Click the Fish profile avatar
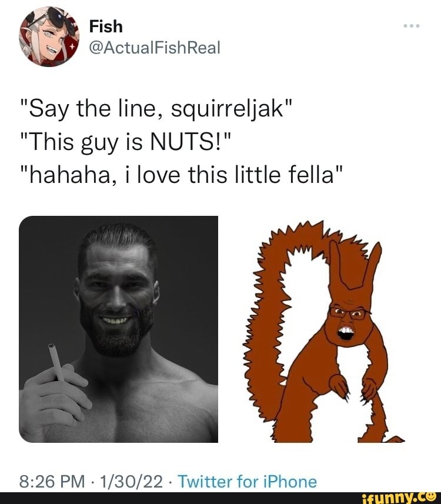Viewport: 441px width, 504px height. point(47,35)
